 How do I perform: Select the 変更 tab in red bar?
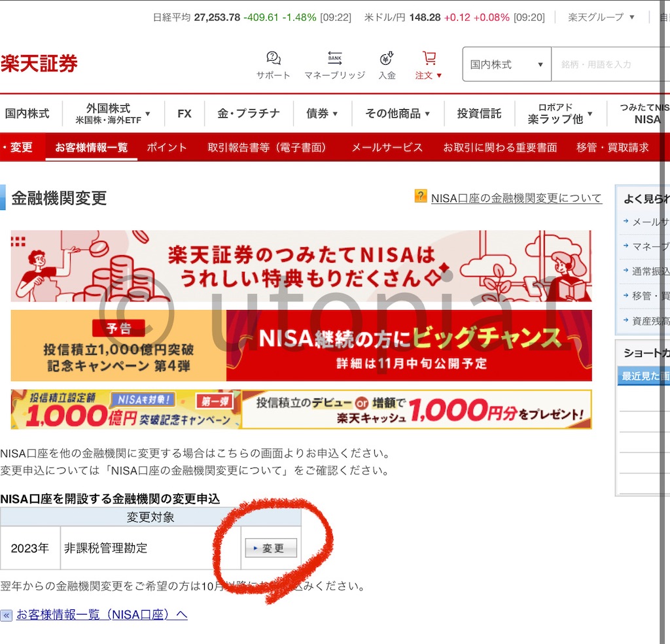click(x=20, y=147)
